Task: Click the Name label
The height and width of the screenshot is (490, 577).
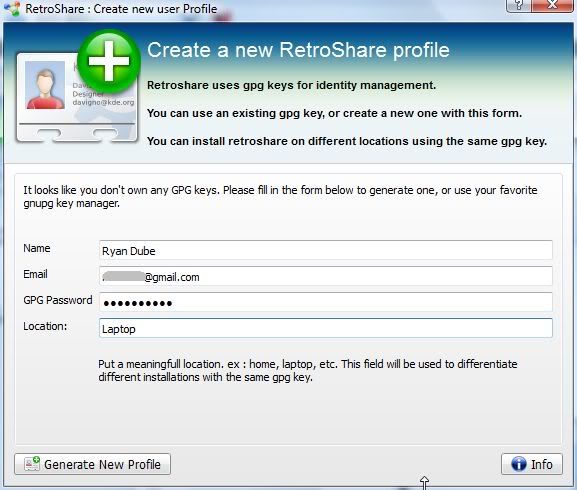Action: coord(37,248)
